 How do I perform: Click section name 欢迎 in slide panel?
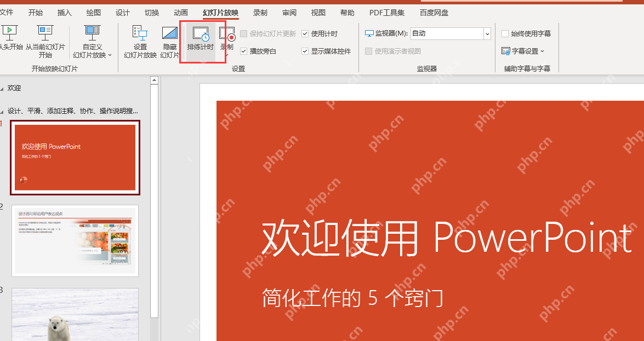point(14,88)
